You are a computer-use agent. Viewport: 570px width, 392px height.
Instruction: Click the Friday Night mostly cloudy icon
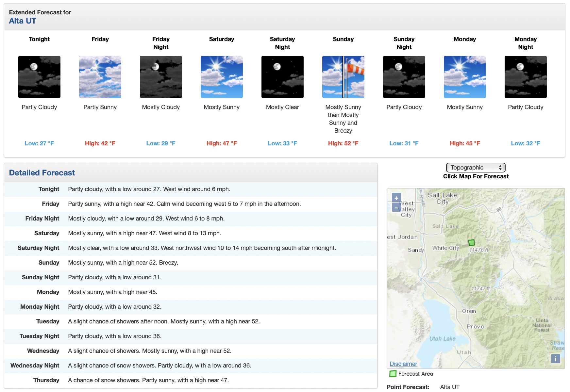click(x=161, y=77)
